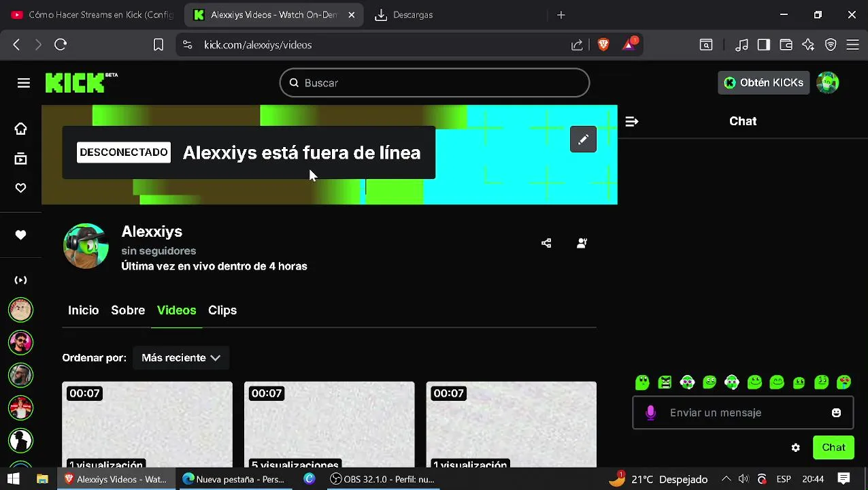Switch to OBS 32.1.0 in taskbar

382,479
